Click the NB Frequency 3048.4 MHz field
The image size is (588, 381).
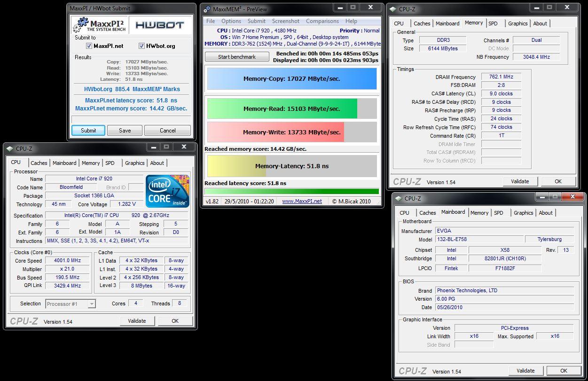coord(536,57)
